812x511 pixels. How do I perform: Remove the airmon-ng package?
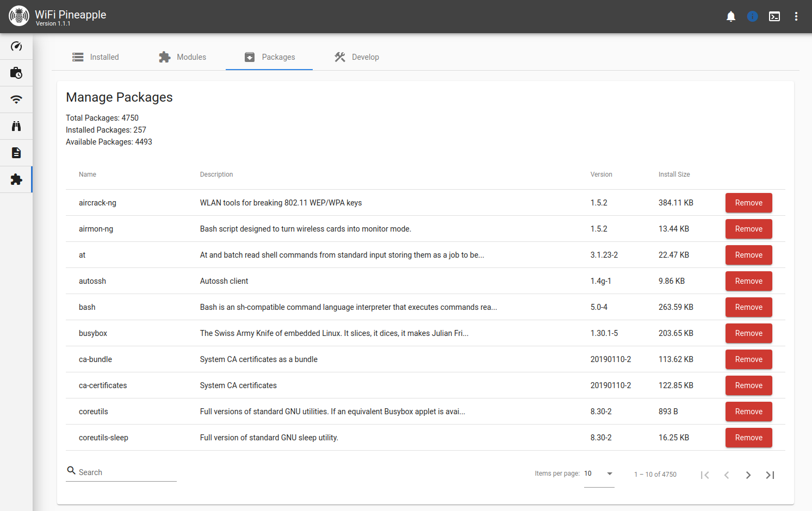(x=748, y=229)
